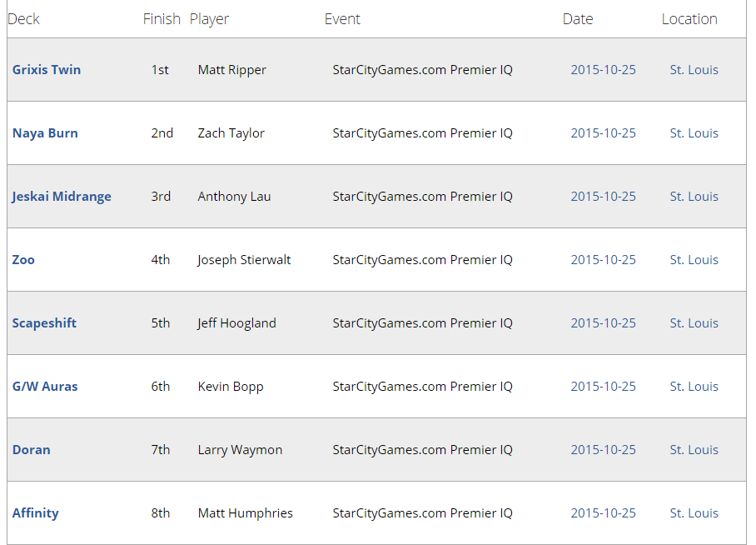Click St. Louis in the Affinity row
Screen dimensions: 756x545
coord(694,513)
